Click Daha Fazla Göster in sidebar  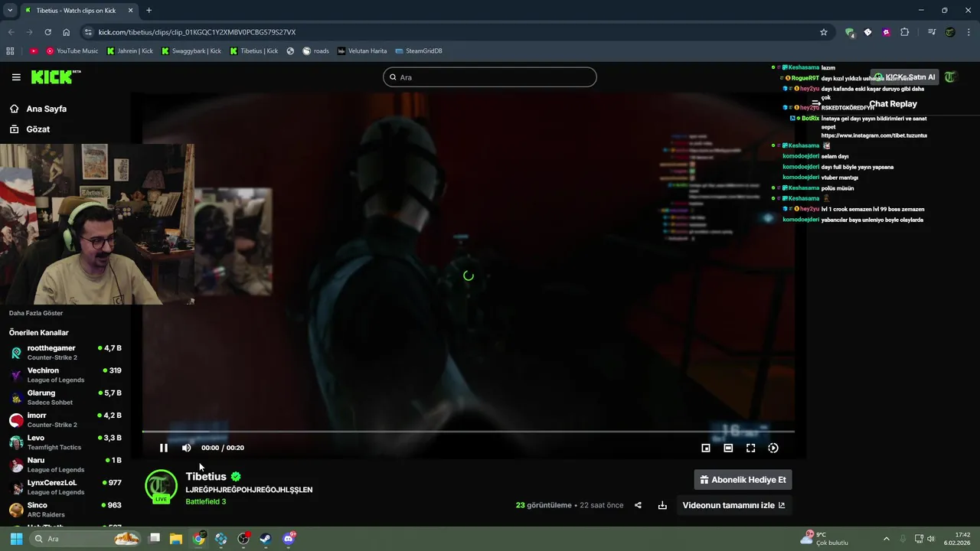click(x=36, y=313)
